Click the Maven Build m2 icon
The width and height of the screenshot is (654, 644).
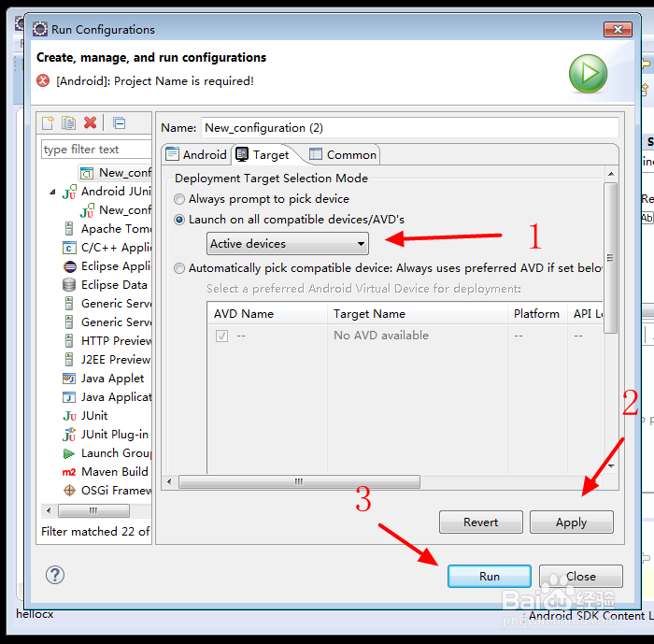click(x=69, y=472)
